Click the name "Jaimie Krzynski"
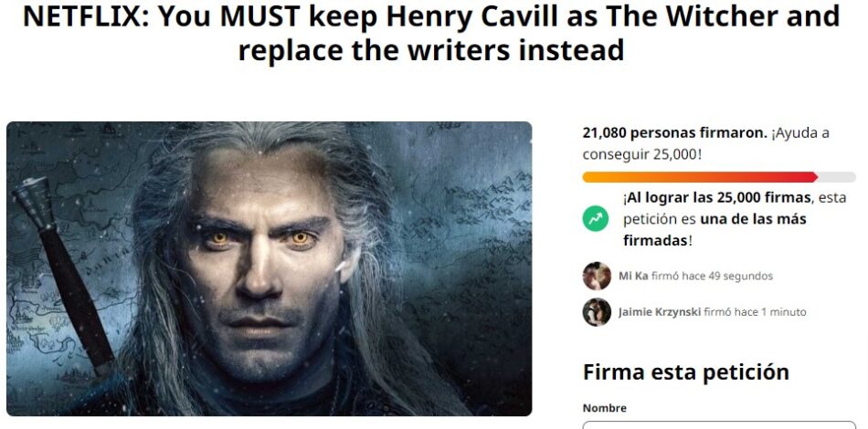This screenshot has height=429, width=868. pos(659,312)
